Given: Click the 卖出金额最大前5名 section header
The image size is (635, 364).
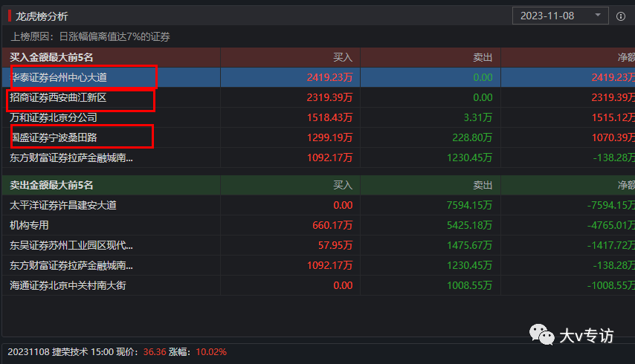Looking at the screenshot, I should (x=51, y=186).
